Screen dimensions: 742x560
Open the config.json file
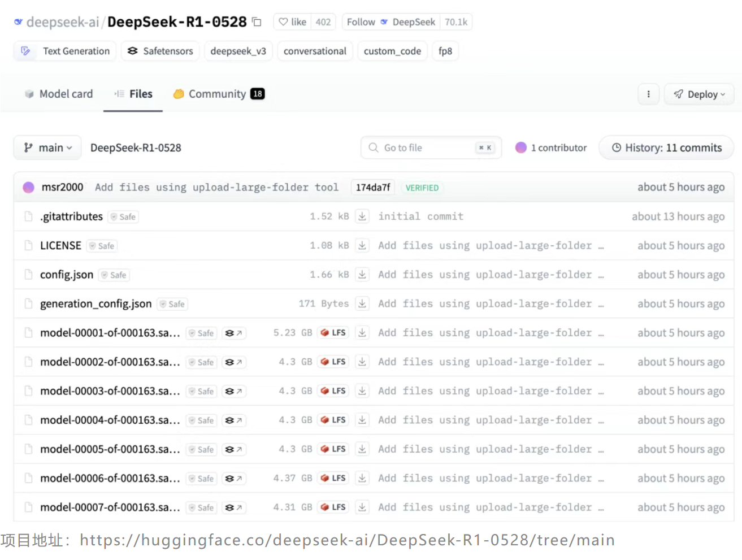click(x=67, y=275)
